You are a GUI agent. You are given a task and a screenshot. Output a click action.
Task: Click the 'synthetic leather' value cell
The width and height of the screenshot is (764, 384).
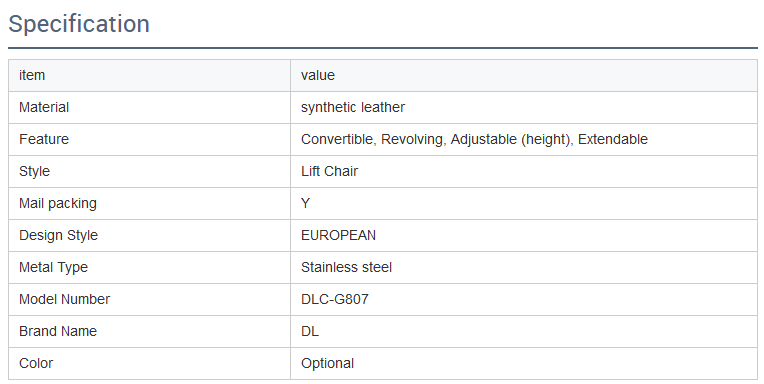524,107
